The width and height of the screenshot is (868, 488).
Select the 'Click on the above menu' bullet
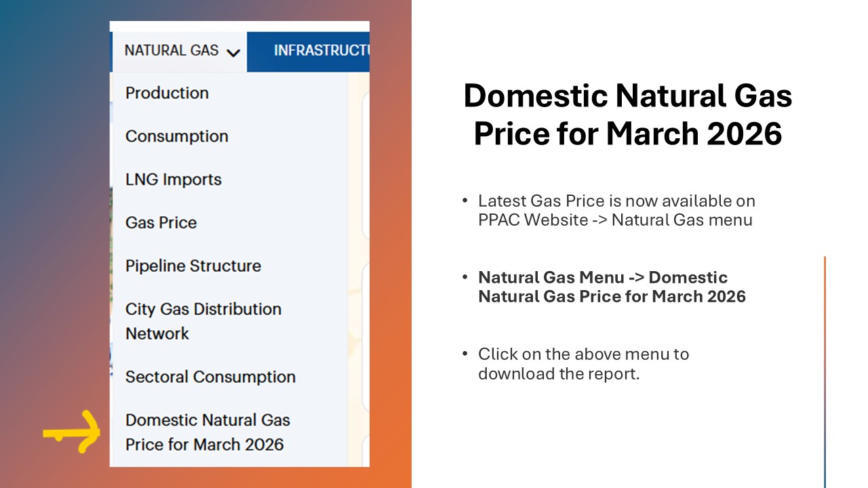pyautogui.click(x=583, y=363)
